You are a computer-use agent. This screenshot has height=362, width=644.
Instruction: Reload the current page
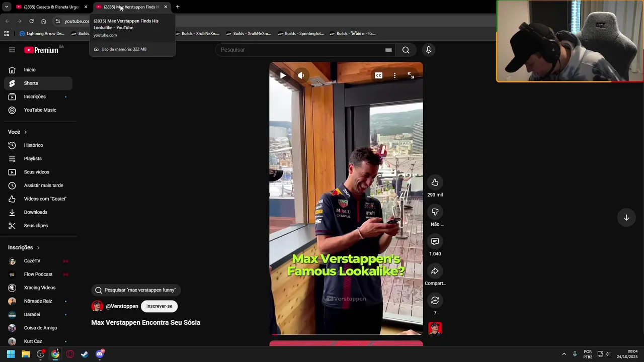(x=31, y=21)
